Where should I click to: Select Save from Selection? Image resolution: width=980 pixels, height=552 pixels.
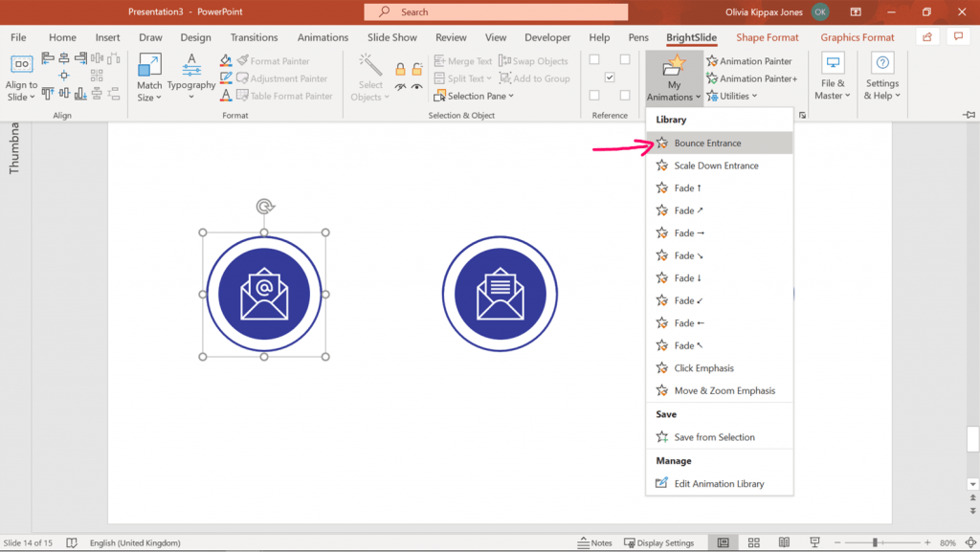(720, 437)
